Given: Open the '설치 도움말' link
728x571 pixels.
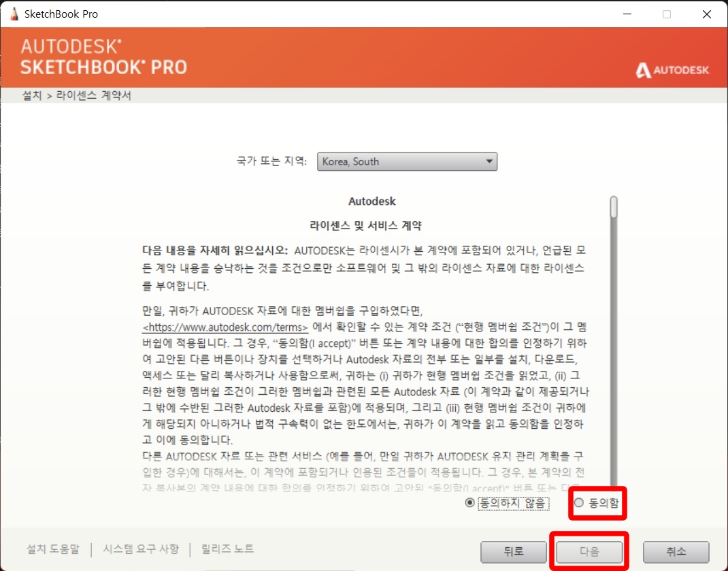Looking at the screenshot, I should [x=53, y=549].
